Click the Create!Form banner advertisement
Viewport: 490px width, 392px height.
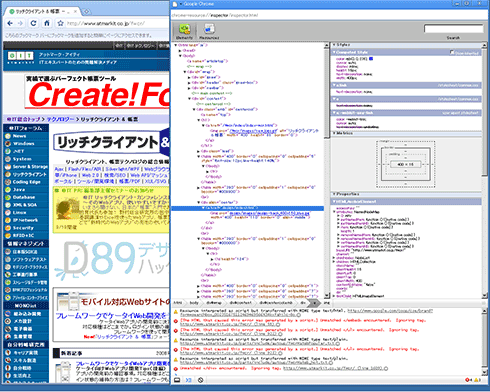(97, 91)
